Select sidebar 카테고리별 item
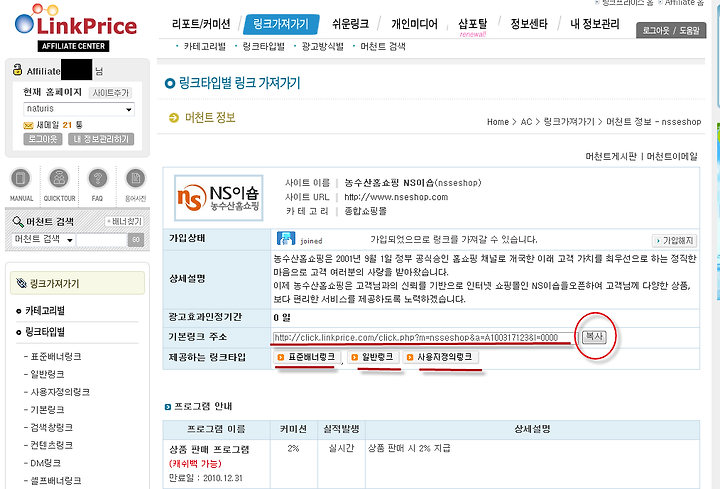 (45, 311)
